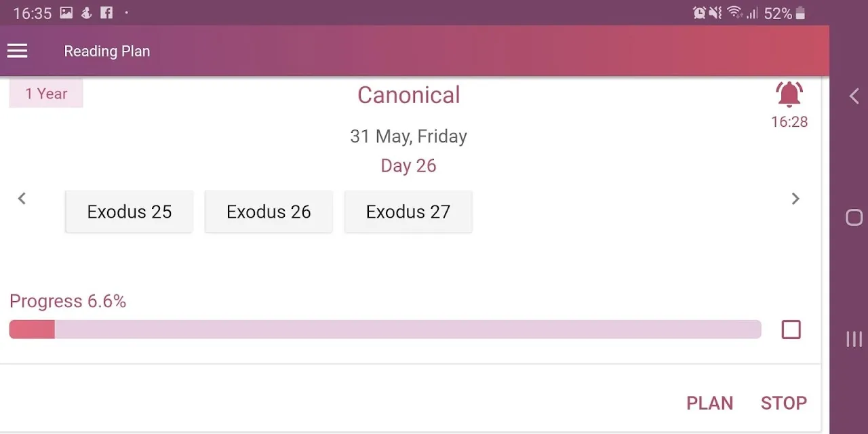Tap the Facebook notification icon
Image resolution: width=868 pixels, height=434 pixels.
click(106, 13)
